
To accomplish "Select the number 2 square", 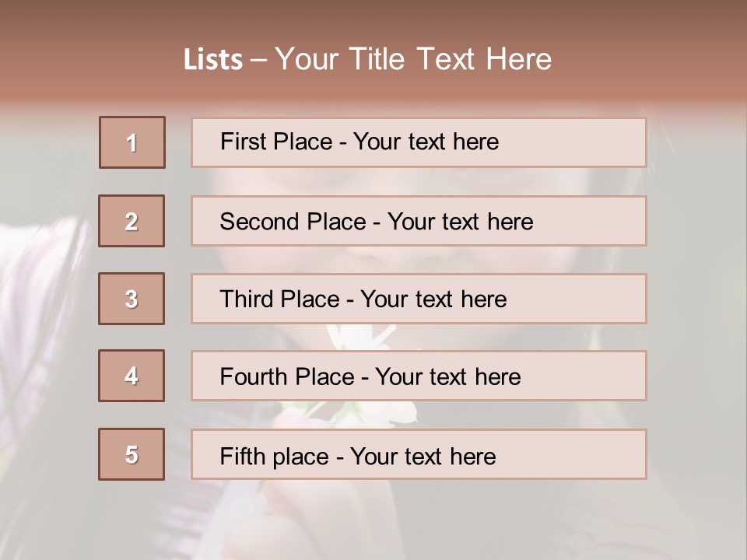I will 132,221.
